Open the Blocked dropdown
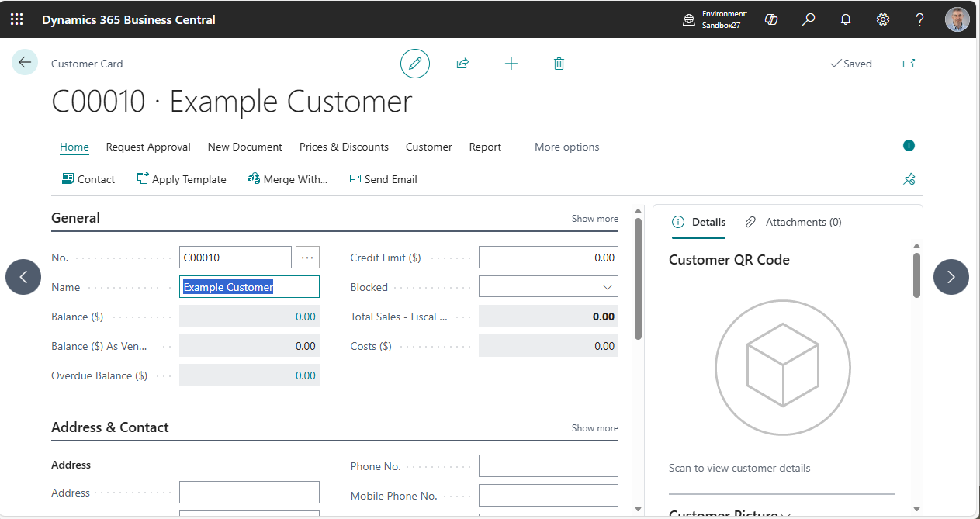Screen dimensions: 980x519 tap(606, 286)
